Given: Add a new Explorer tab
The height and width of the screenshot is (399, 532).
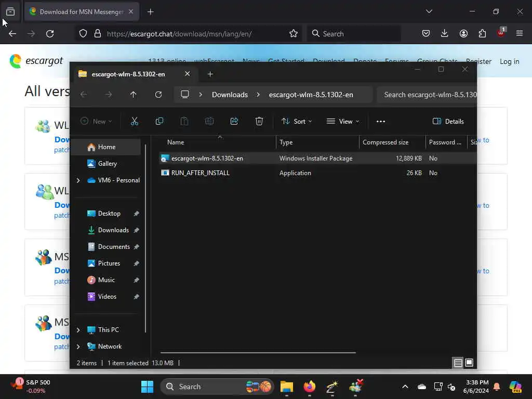Looking at the screenshot, I should click(210, 74).
